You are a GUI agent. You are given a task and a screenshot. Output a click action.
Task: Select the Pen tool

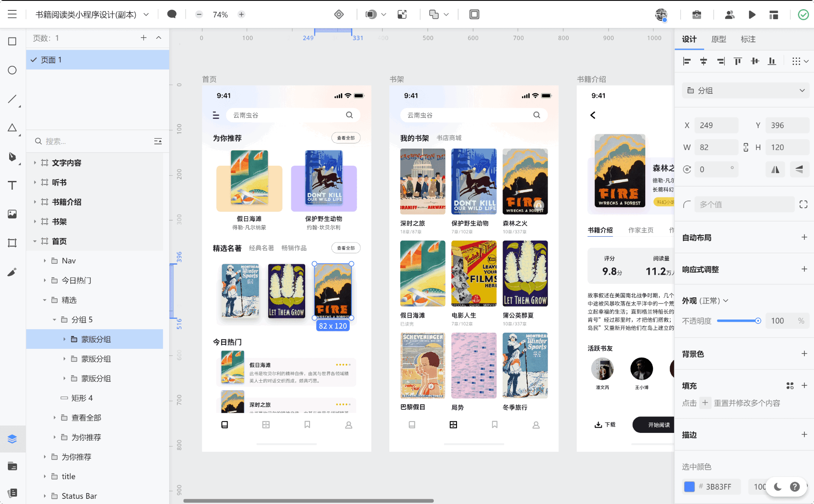tap(12, 157)
